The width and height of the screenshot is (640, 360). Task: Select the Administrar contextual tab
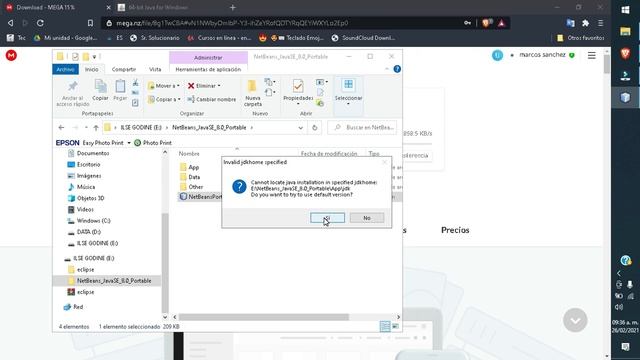[x=208, y=58]
